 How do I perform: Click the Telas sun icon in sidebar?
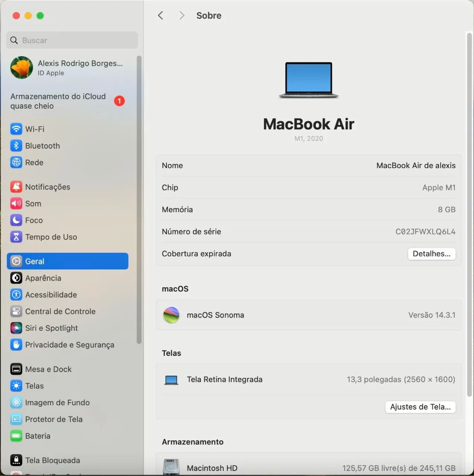[16, 386]
